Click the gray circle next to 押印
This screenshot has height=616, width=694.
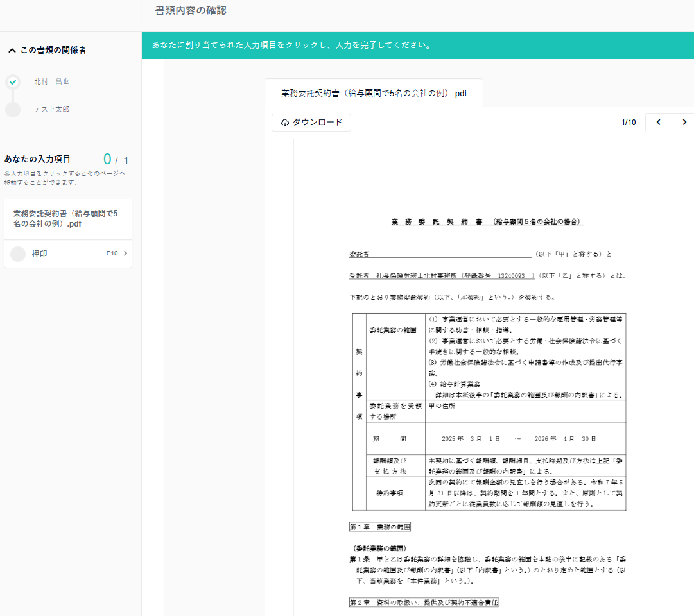pos(18,254)
